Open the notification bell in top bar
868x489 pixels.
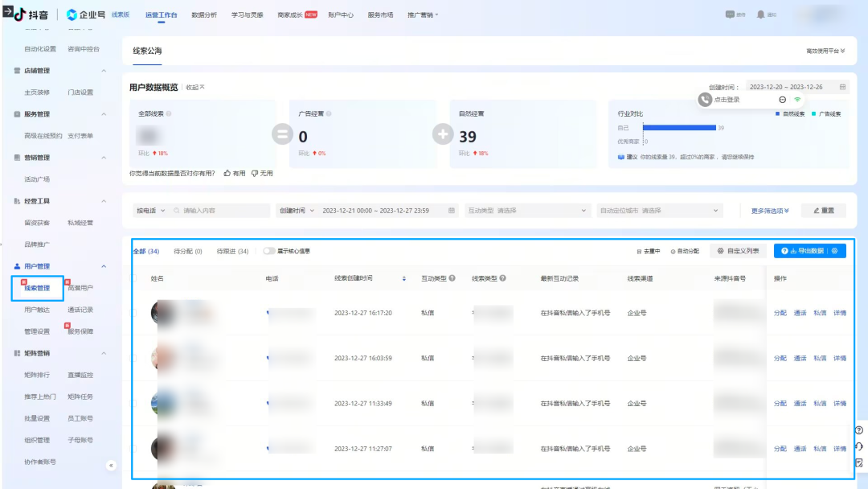click(x=760, y=14)
